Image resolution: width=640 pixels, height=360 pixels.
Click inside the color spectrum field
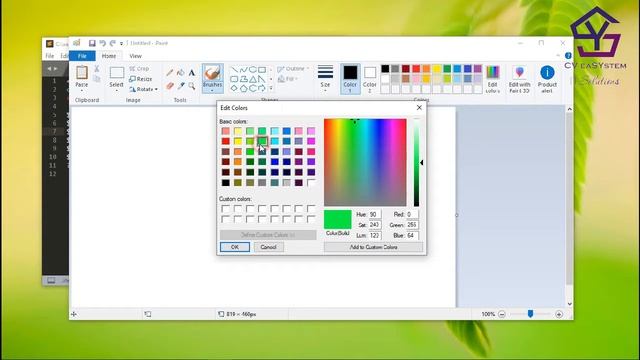(x=365, y=162)
